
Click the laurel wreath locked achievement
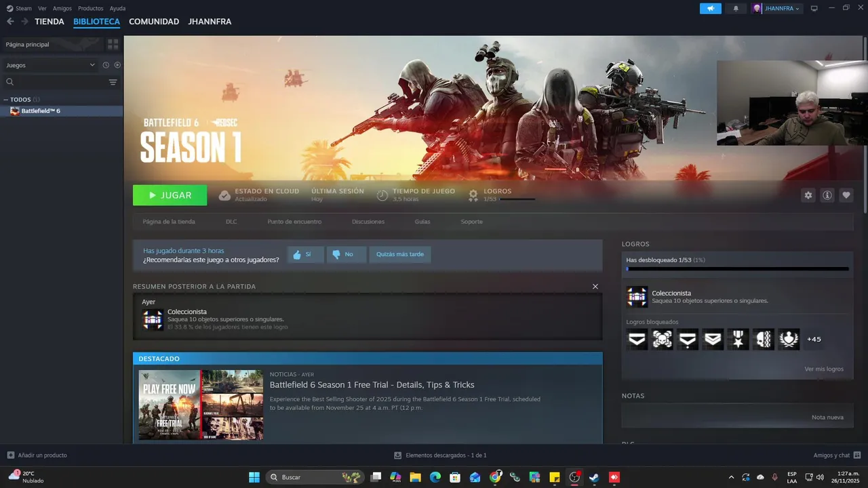click(789, 340)
